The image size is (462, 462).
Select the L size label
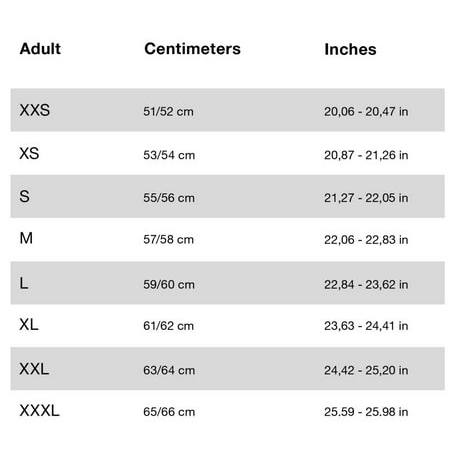point(24,284)
